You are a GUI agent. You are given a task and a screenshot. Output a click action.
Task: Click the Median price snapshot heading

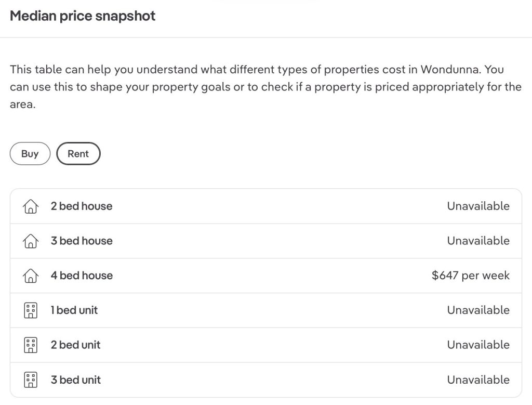pos(83,16)
